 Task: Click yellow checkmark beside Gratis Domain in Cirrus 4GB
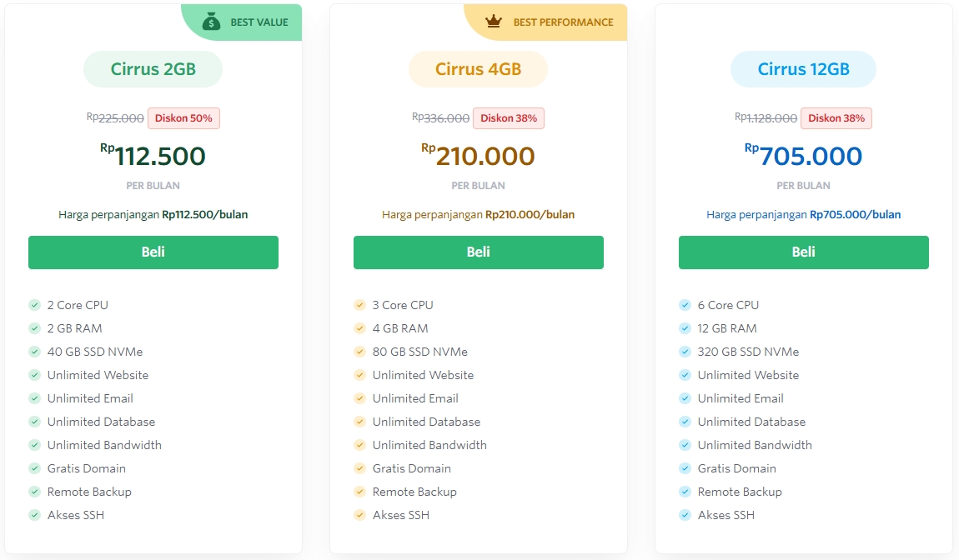coord(359,468)
